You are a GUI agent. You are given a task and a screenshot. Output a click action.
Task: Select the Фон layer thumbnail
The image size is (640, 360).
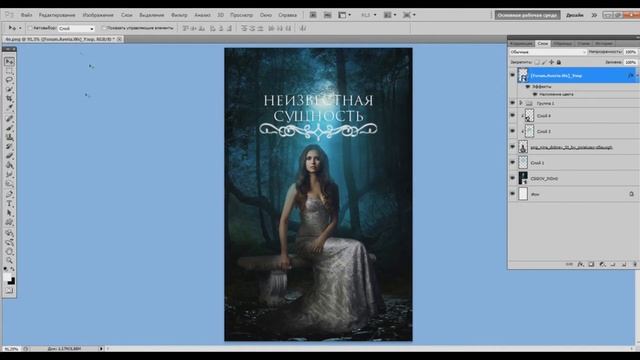point(523,194)
